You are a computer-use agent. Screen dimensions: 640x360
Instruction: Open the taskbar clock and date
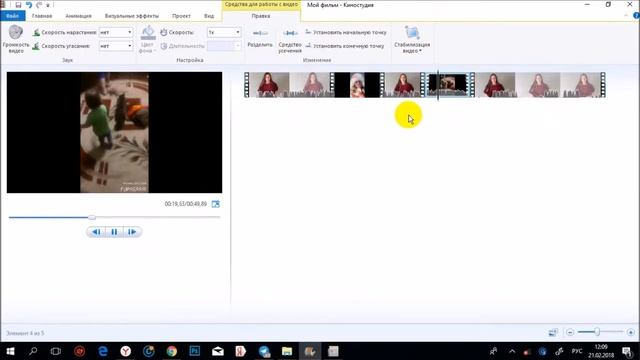click(601, 351)
